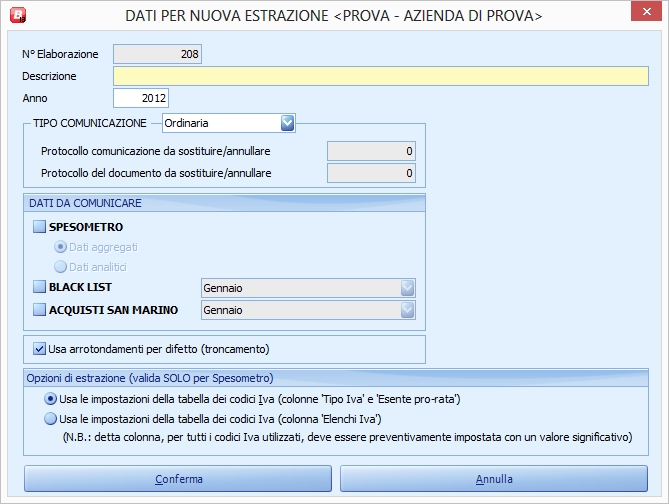Expand the Black List month dropdown

point(407,288)
